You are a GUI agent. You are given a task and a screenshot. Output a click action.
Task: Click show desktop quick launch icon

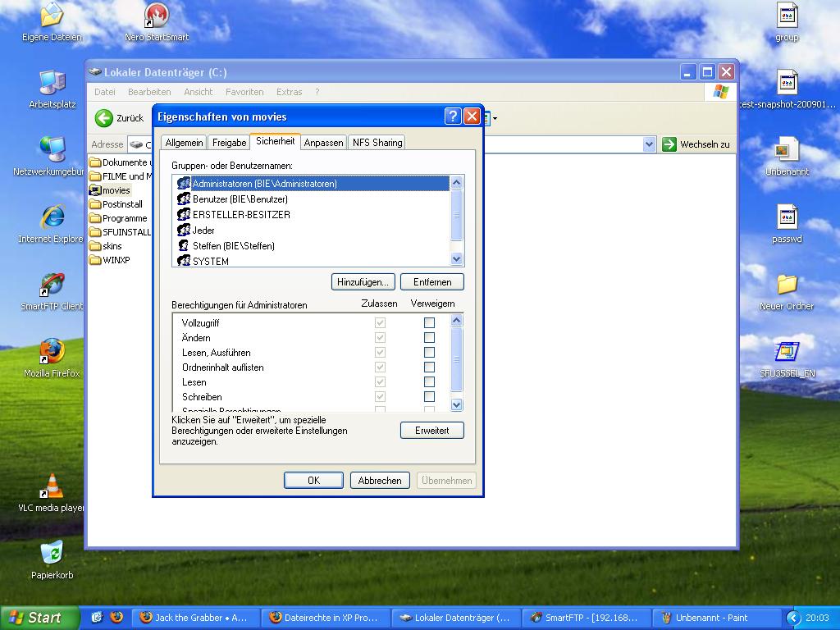click(97, 617)
